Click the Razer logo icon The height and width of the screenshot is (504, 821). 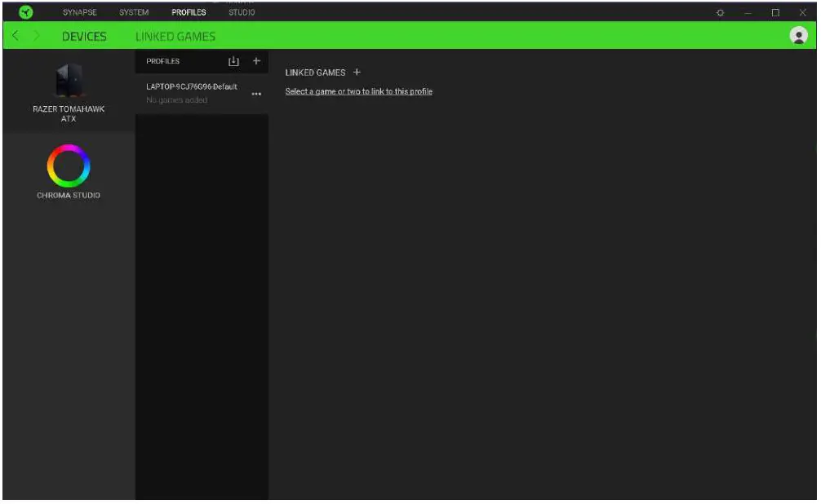point(25,12)
